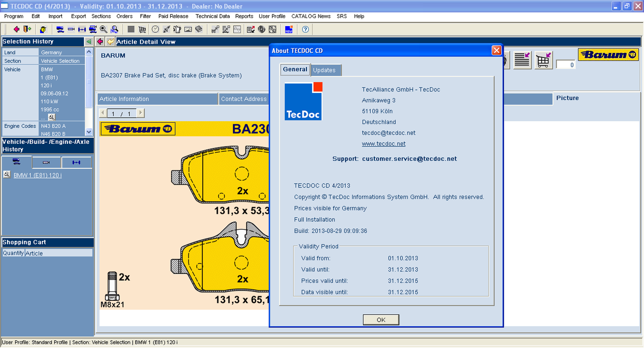The image size is (644, 348).
Task: Open the Reports menu
Action: point(245,16)
